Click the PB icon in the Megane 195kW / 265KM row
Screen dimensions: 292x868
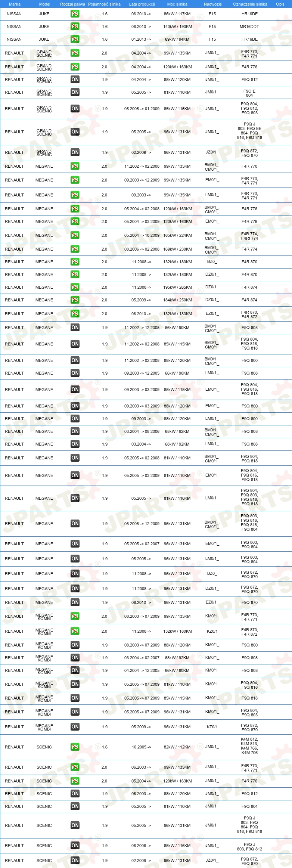(x=75, y=287)
